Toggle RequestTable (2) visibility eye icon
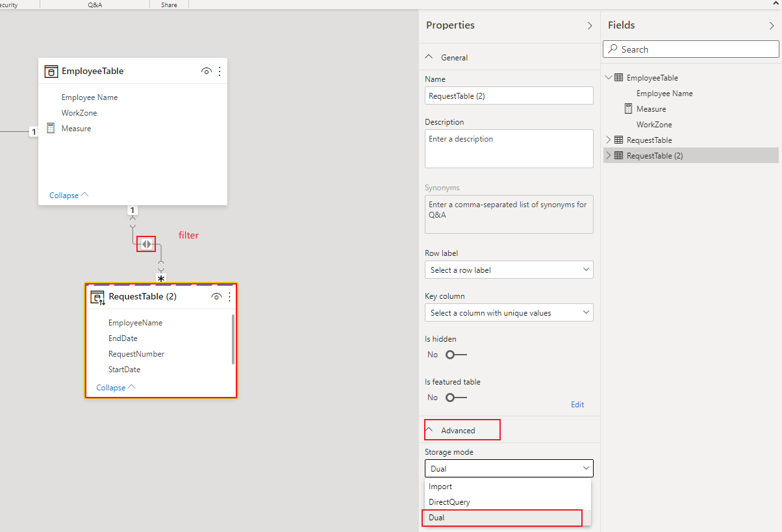The width and height of the screenshot is (782, 532). pyautogui.click(x=217, y=297)
